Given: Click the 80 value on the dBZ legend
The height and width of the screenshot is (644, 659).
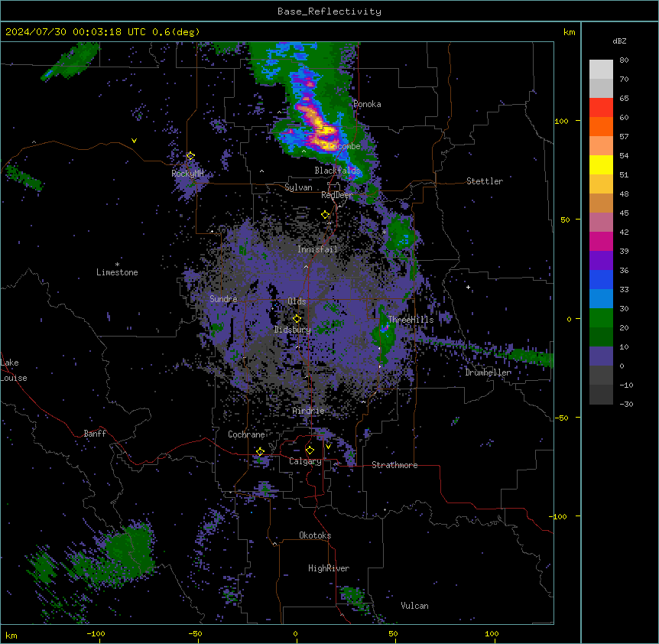Looking at the screenshot, I should (x=624, y=60).
